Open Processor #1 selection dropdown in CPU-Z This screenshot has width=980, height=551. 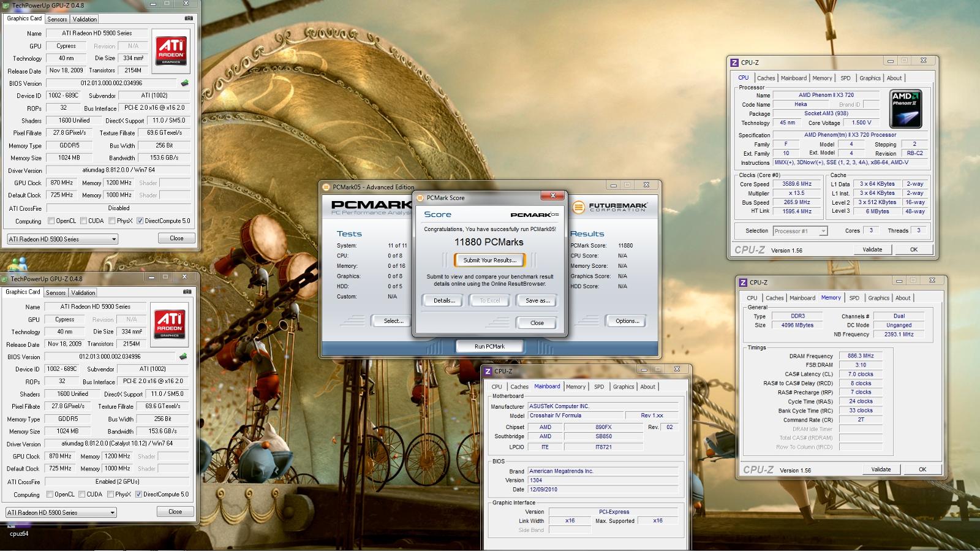click(800, 231)
